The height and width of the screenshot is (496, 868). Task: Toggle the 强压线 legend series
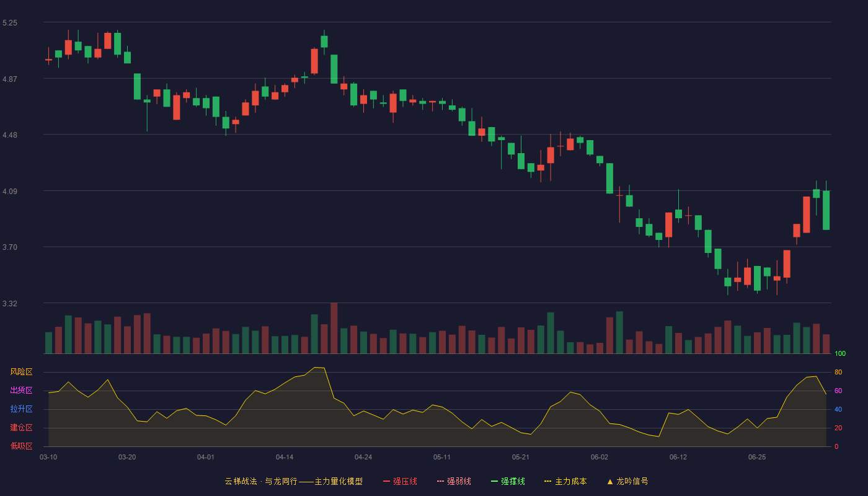(x=400, y=481)
